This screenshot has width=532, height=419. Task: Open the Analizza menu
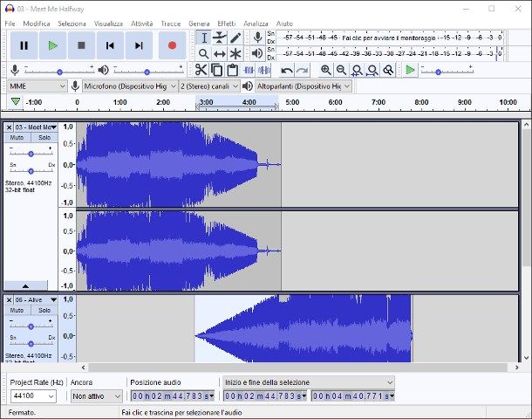pos(256,24)
